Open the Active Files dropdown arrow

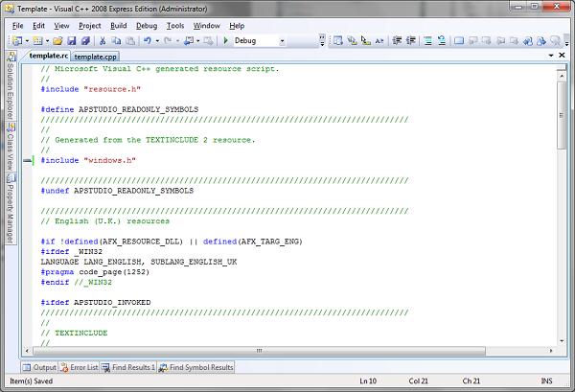551,55
